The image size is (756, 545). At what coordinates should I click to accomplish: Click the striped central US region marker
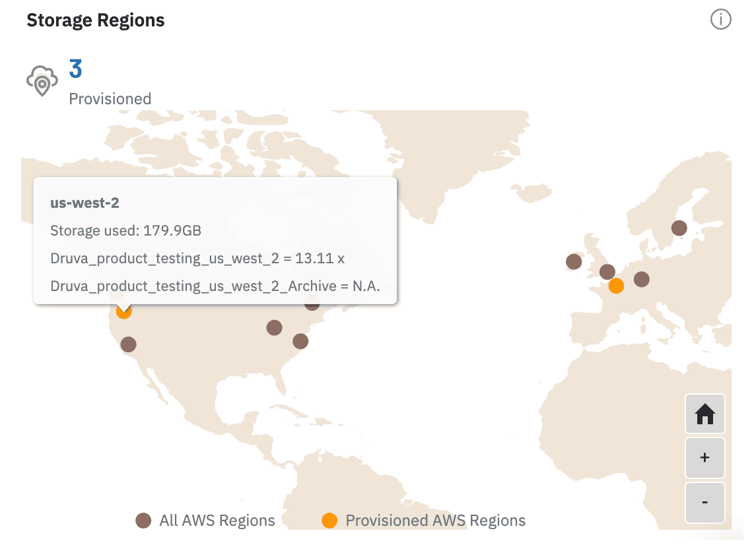click(x=310, y=305)
